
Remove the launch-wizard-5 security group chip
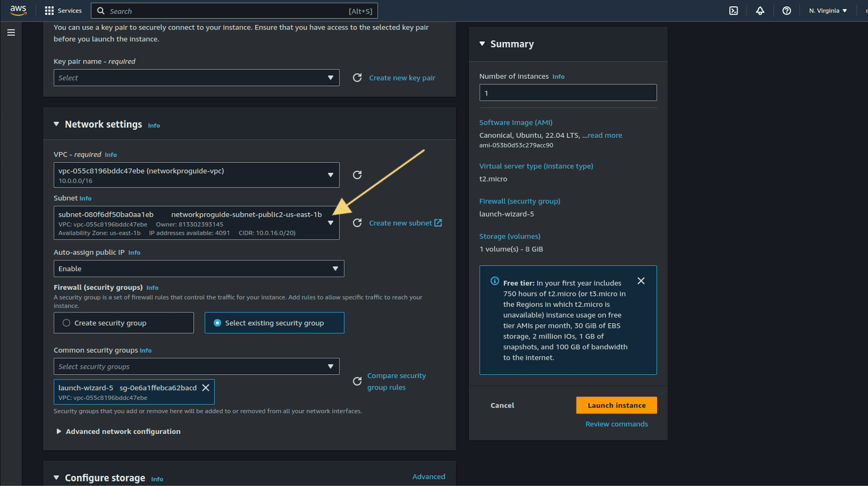205,388
